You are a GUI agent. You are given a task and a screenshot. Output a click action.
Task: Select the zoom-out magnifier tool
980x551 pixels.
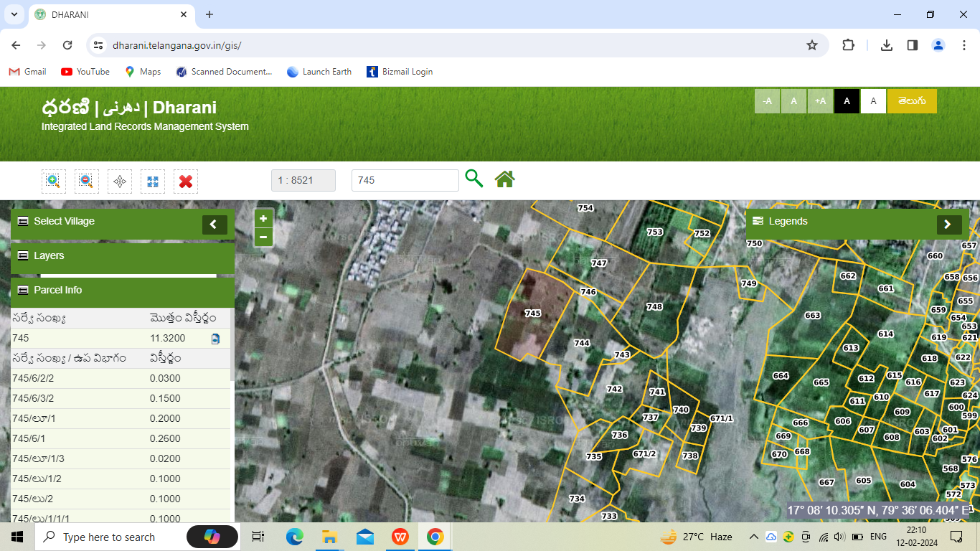[87, 181]
